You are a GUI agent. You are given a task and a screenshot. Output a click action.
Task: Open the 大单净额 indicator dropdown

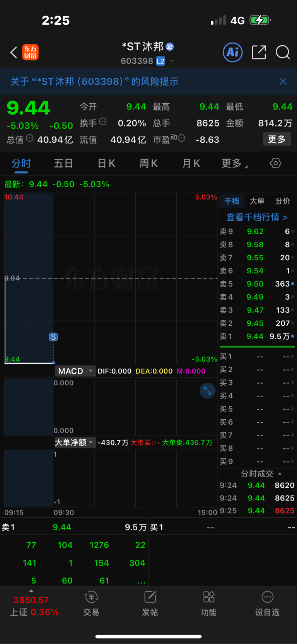coord(75,442)
